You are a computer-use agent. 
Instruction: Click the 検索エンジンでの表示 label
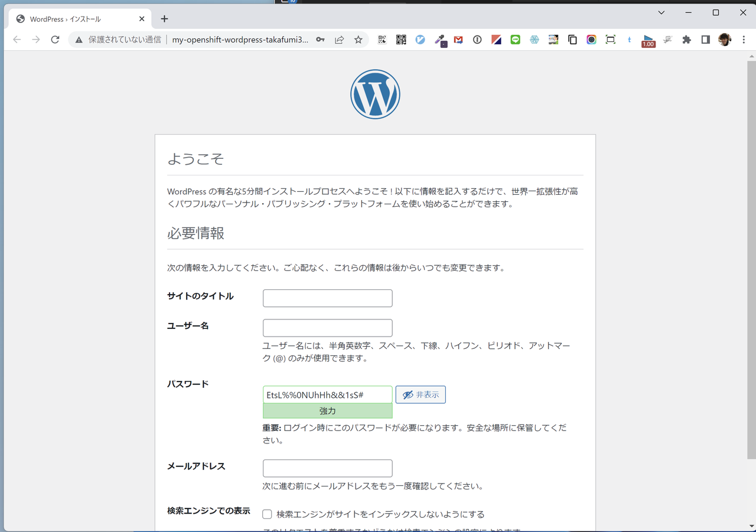(x=208, y=511)
